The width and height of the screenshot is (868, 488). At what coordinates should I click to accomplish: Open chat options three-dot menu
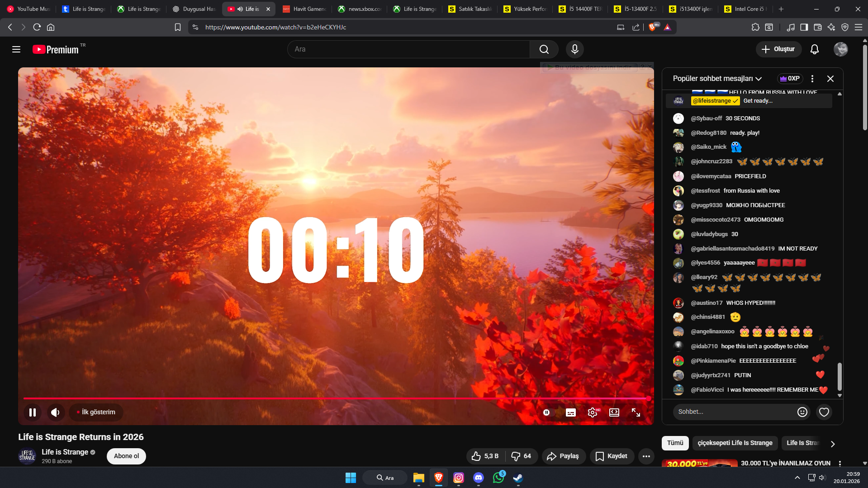coord(812,79)
